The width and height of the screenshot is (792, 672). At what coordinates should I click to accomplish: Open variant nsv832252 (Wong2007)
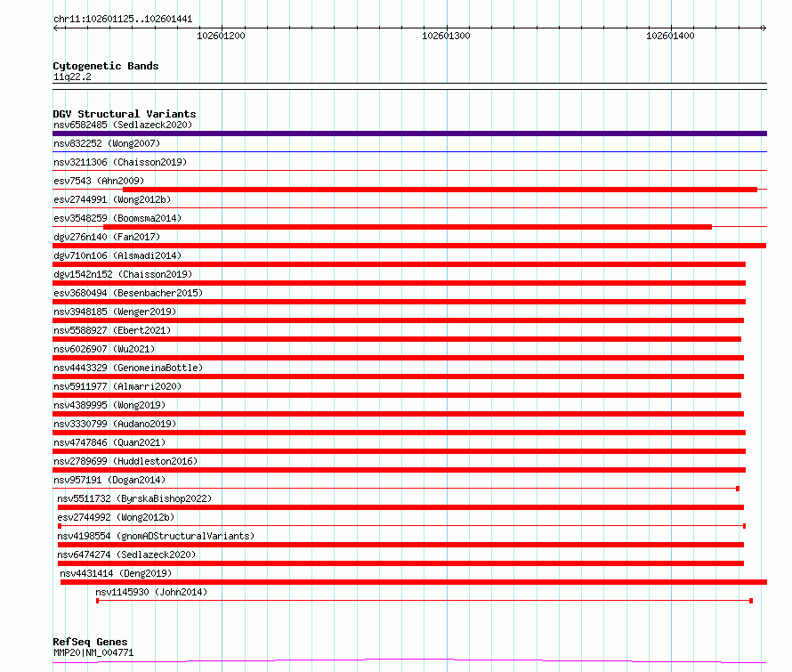pyautogui.click(x=107, y=143)
